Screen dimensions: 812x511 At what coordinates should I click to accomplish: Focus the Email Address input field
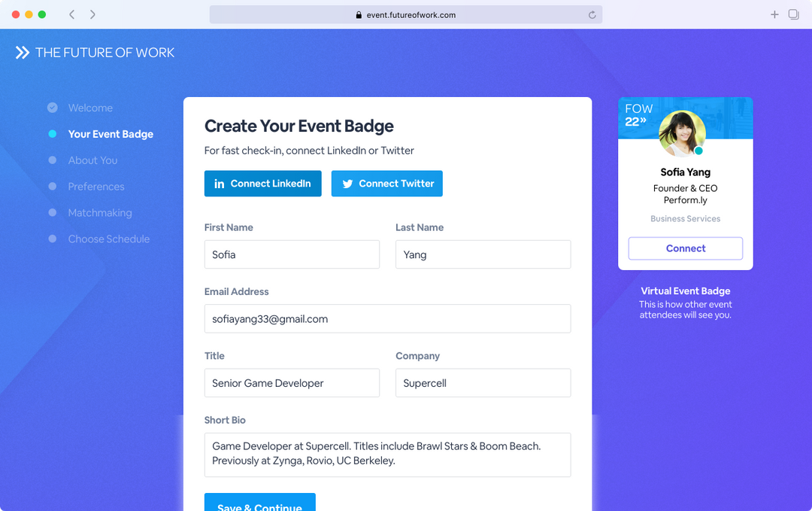pos(387,319)
